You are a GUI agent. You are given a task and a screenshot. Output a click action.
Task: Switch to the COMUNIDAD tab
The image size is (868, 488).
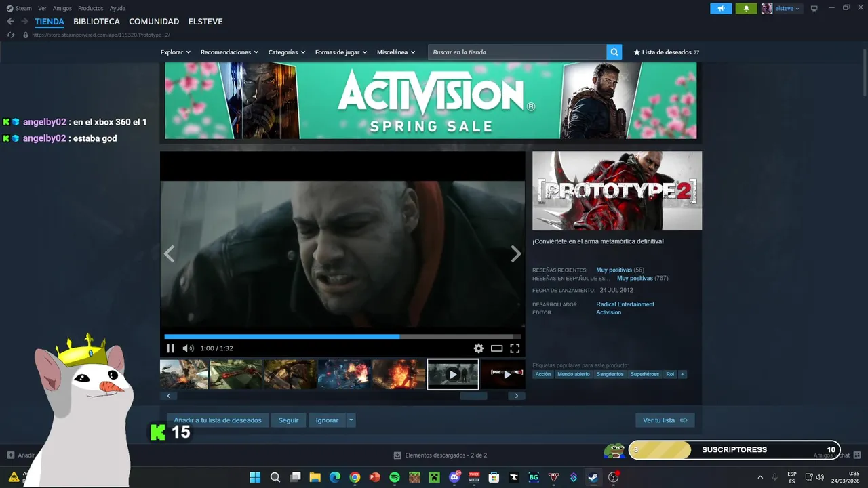tap(154, 22)
